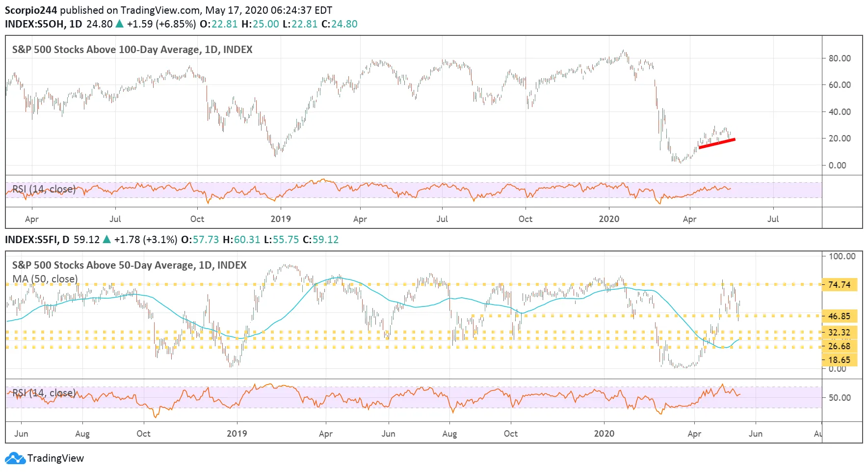Click the green up arrow next to 24.80
The width and height of the screenshot is (868, 473).
119,24
